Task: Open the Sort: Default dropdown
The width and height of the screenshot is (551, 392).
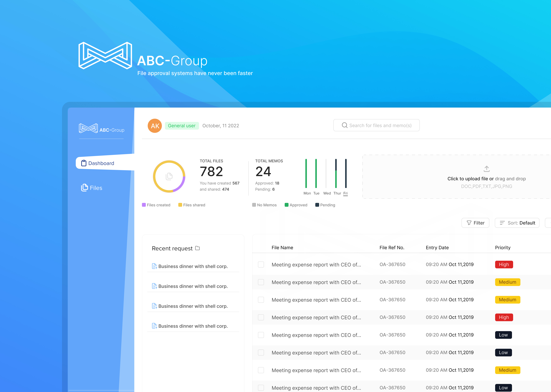Action: 517,223
